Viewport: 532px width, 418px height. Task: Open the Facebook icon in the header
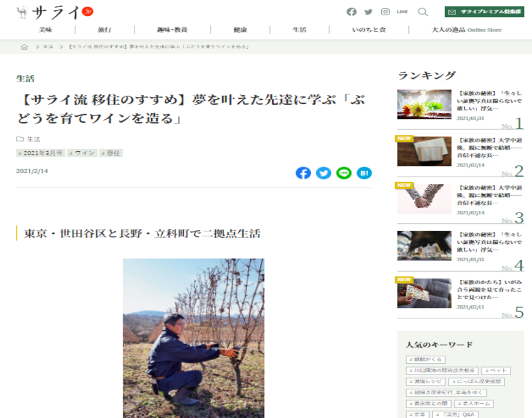coord(351,12)
